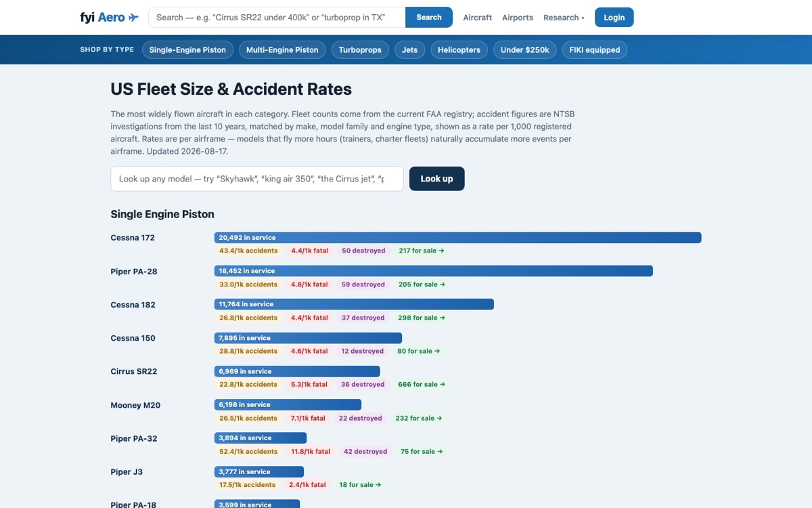The image size is (812, 508).
Task: Click the Mooney M20 fleet bar
Action: pyautogui.click(x=288, y=404)
